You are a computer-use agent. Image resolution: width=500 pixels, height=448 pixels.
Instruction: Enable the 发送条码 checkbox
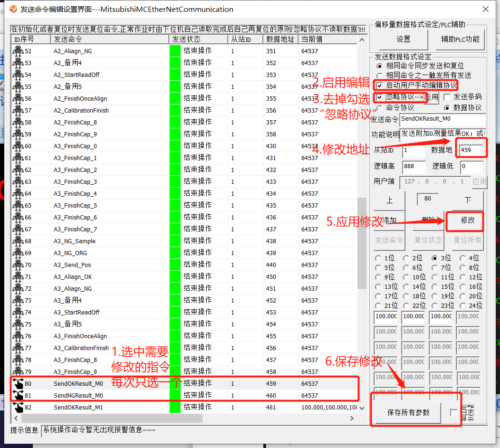click(x=447, y=97)
